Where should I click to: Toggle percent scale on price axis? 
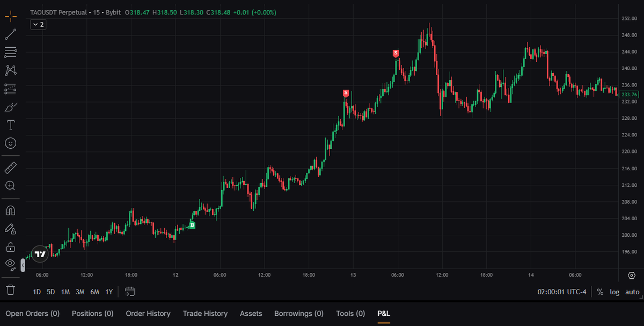pos(600,292)
